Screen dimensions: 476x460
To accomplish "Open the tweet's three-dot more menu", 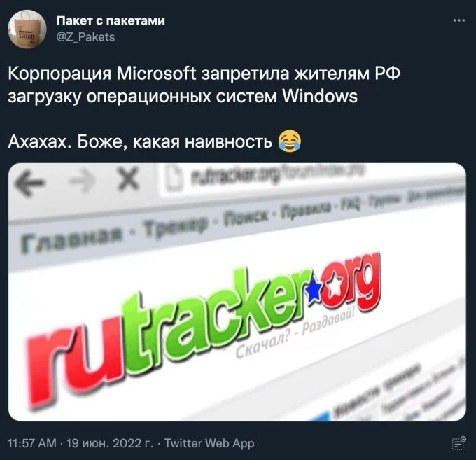I will (458, 20).
